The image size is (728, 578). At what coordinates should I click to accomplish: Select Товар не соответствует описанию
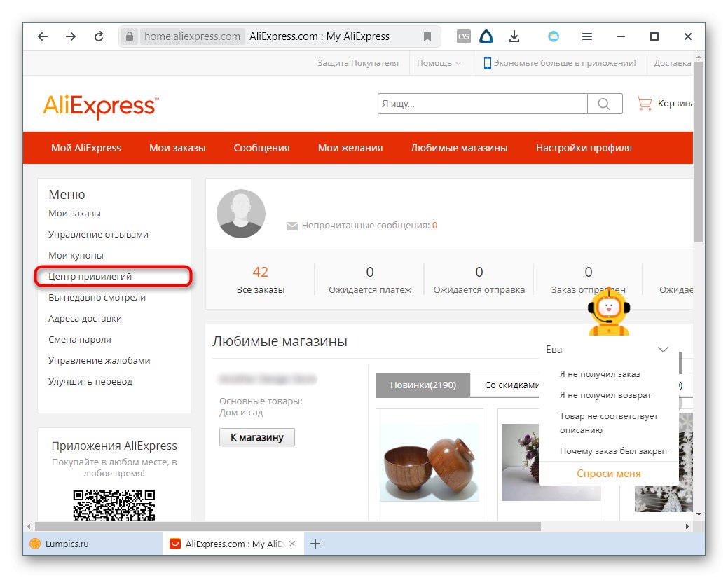pos(608,423)
